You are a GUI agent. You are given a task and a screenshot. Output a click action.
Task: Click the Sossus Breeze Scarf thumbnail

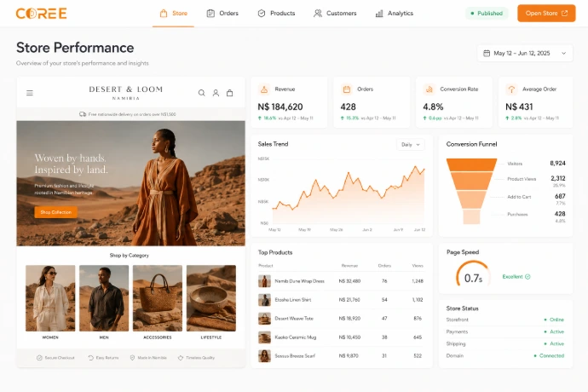pyautogui.click(x=264, y=355)
